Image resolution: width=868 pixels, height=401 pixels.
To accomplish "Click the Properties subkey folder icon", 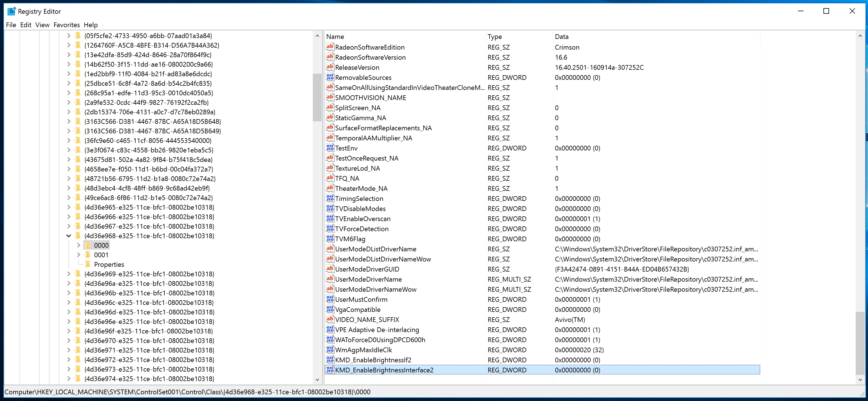I will pos(88,264).
